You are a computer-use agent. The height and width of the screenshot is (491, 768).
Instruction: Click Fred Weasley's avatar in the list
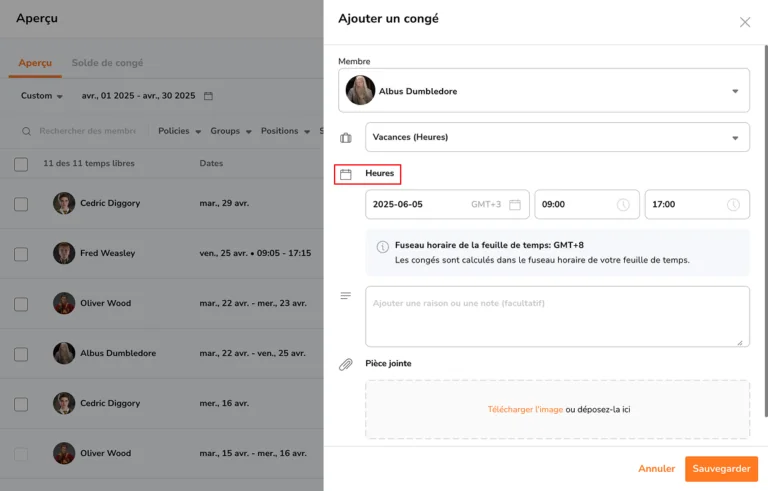click(64, 253)
